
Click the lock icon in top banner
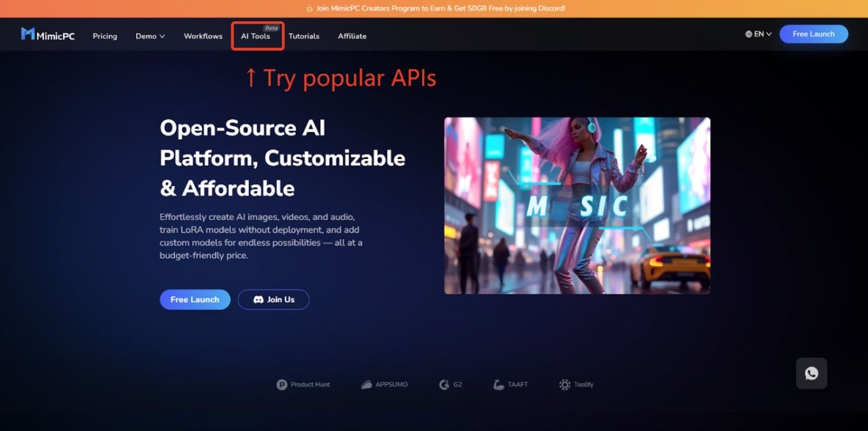[310, 9]
